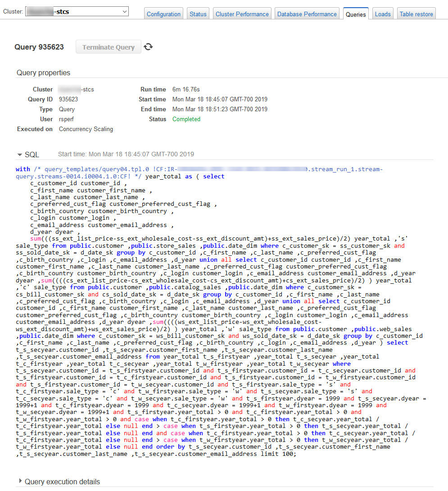This screenshot has width=448, height=491.
Task: Open the Cluster selection dropdown
Action: [x=77, y=11]
